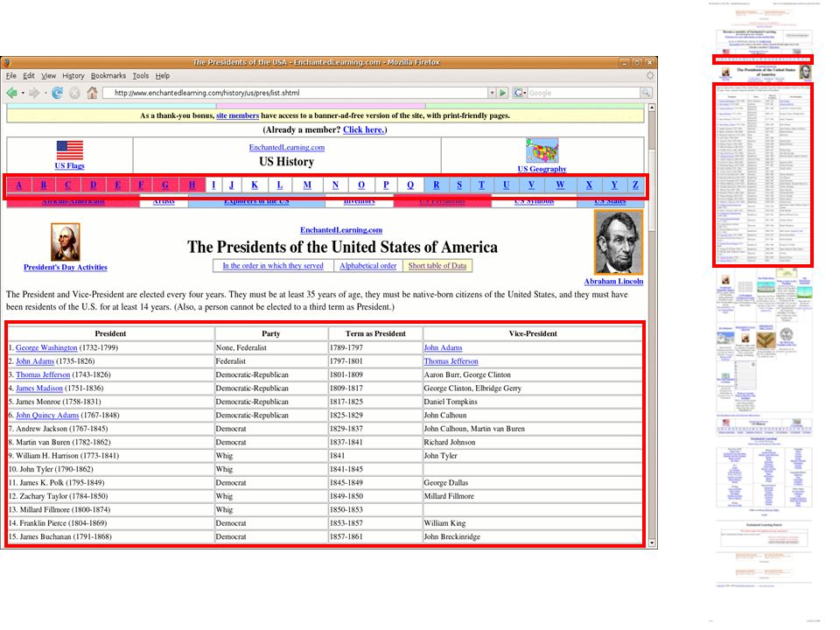
Task: Select letter A in alphabet bar
Action: (18, 185)
